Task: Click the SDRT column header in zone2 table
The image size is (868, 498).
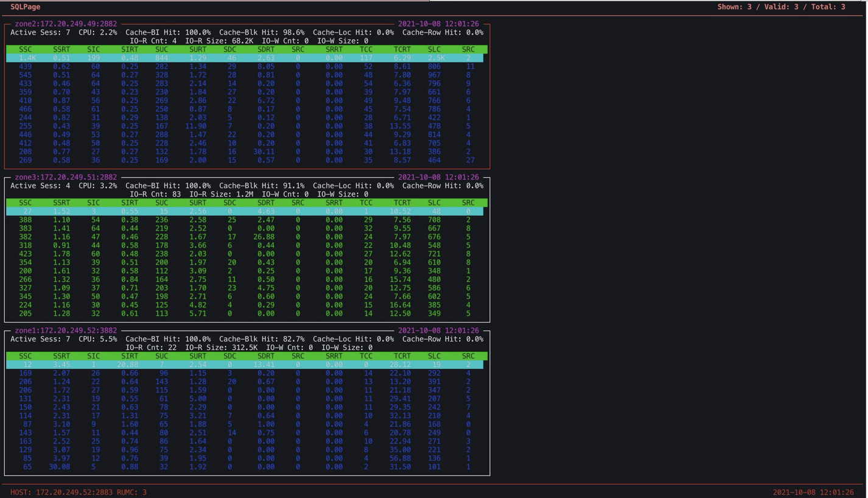Action: [x=265, y=49]
